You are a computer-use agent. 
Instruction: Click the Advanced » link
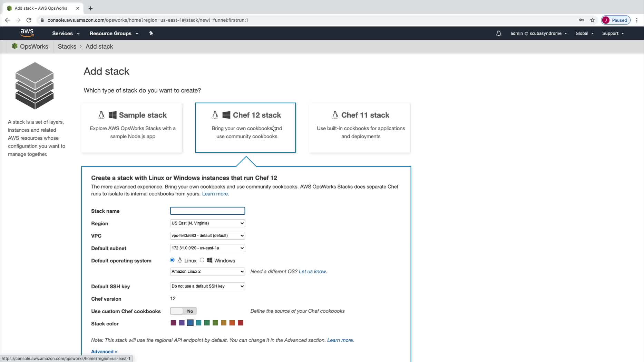click(104, 352)
